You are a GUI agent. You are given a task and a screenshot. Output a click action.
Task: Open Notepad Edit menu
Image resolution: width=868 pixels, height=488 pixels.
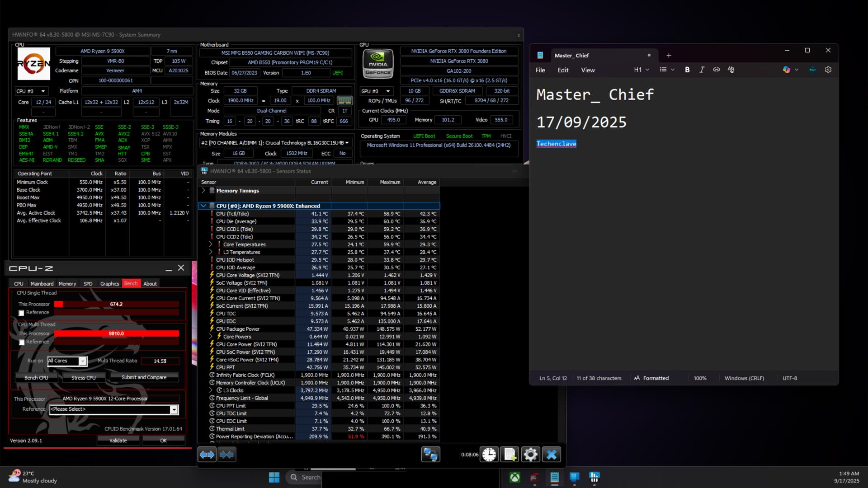563,70
